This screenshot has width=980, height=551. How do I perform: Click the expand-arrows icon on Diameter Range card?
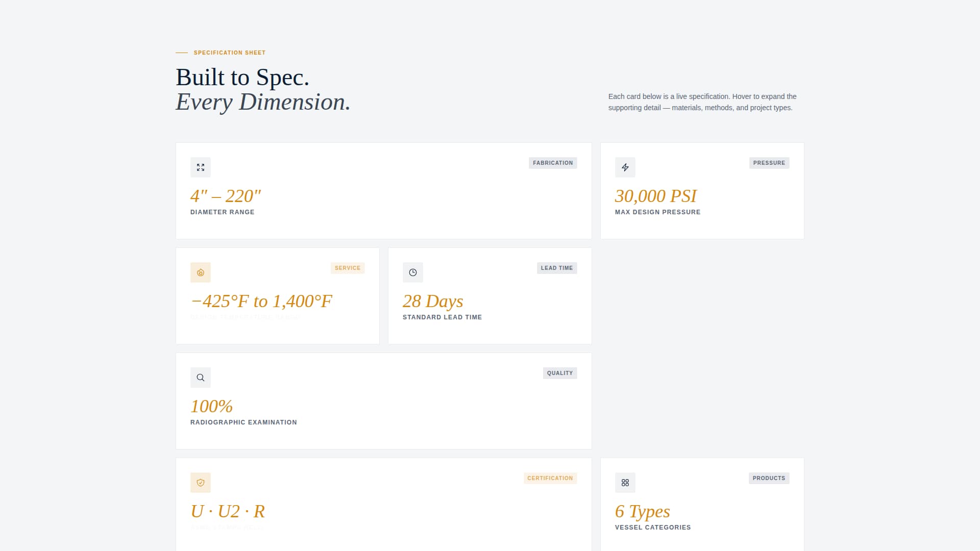[x=201, y=167]
